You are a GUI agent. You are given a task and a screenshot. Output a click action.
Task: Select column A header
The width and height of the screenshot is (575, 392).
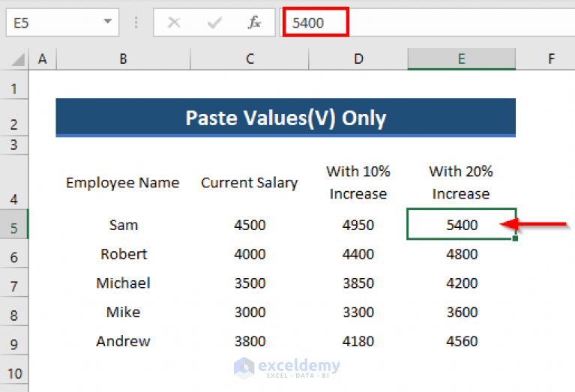[x=43, y=58]
